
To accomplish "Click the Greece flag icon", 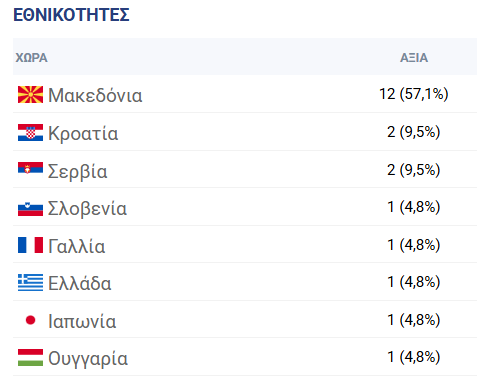I will pos(30,282).
